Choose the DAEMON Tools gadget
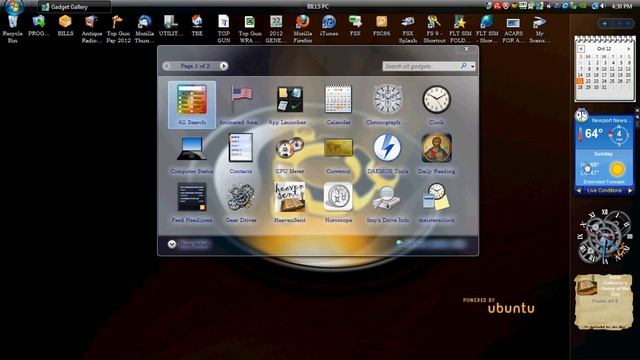The width and height of the screenshot is (640, 360). tap(387, 153)
